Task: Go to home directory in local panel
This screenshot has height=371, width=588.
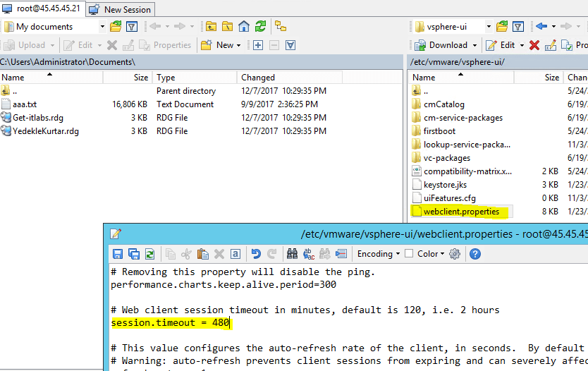Action: 244,27
